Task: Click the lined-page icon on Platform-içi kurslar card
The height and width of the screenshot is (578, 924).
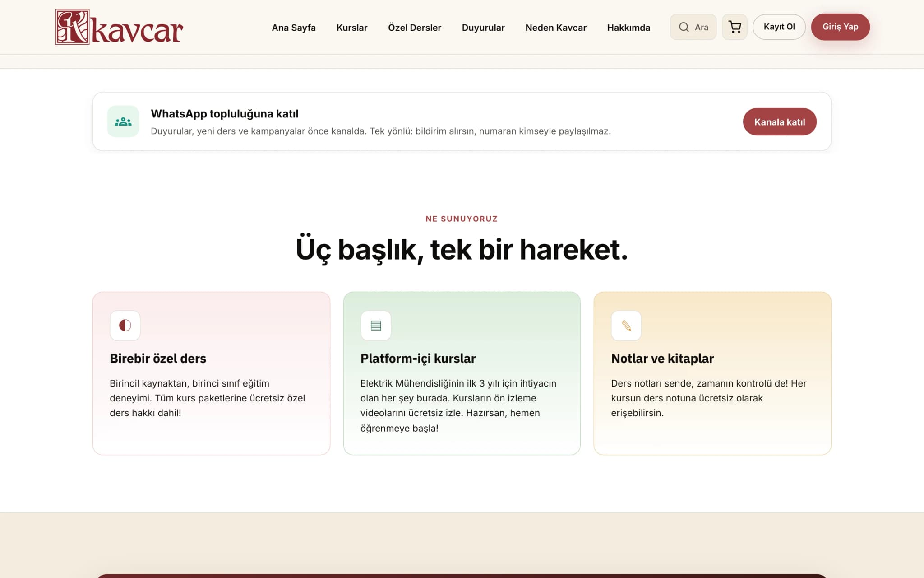Action: click(x=376, y=325)
